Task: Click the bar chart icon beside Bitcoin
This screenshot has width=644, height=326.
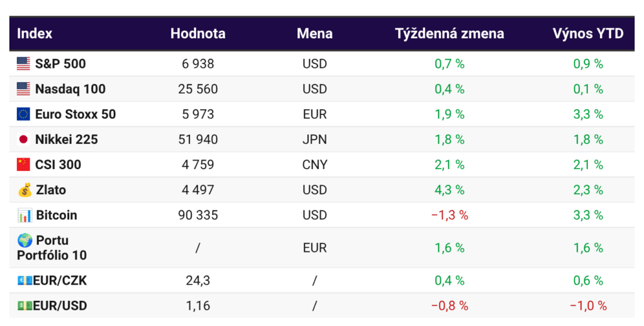Action: (25, 215)
